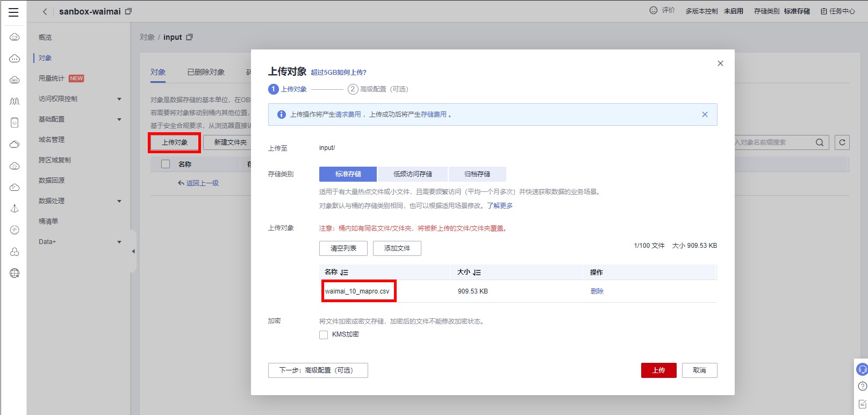Image resolution: width=868 pixels, height=415 pixels.
Task: Select 低频访问存储 storage class
Action: point(412,174)
